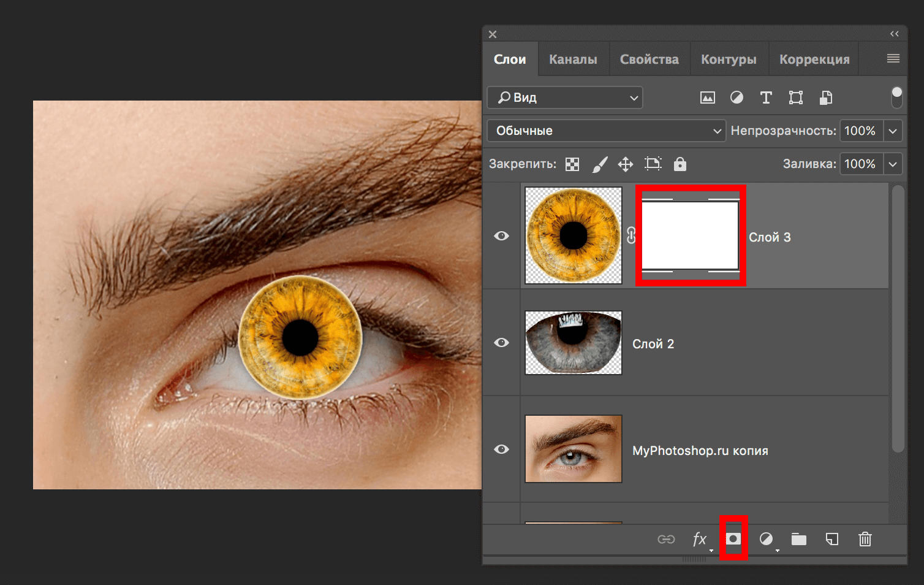Click the layer filtering on/off switch
924x585 pixels.
[x=896, y=97]
